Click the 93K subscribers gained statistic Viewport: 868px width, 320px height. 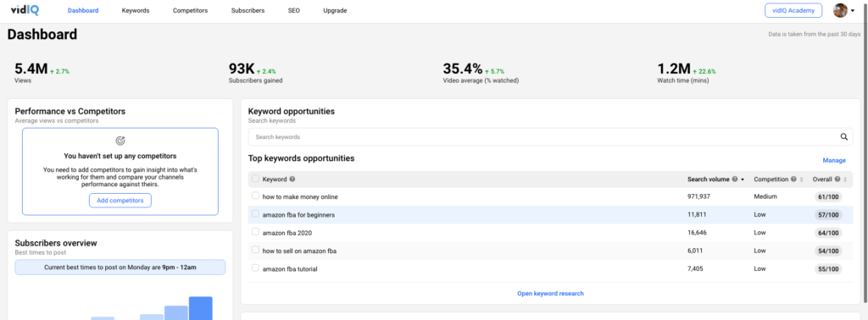pyautogui.click(x=242, y=69)
